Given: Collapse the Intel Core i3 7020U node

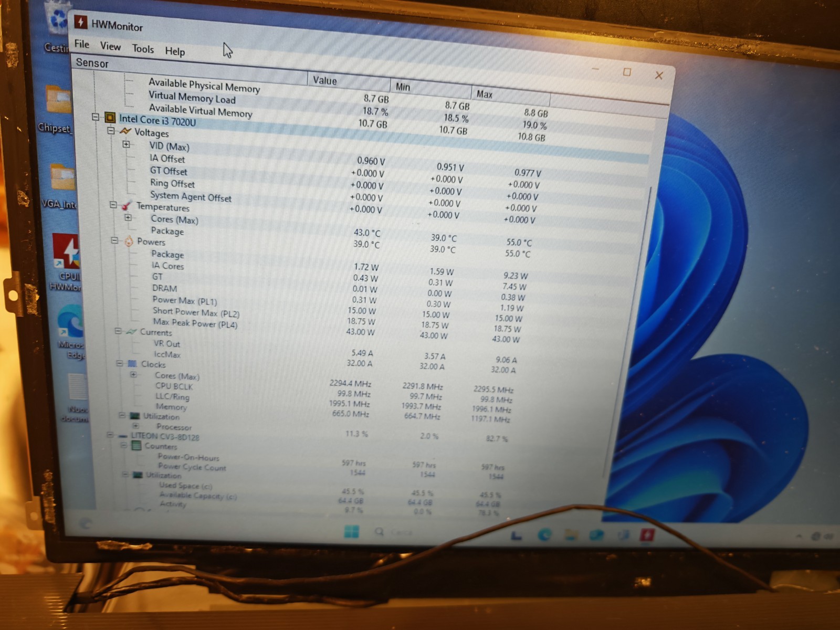Looking at the screenshot, I should click(96, 117).
